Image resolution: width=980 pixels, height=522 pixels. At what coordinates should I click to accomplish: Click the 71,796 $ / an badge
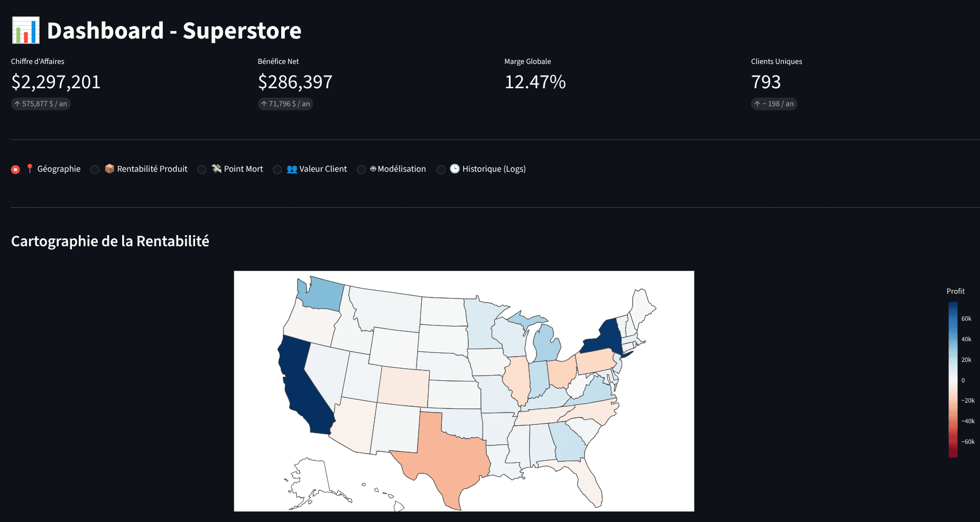285,104
